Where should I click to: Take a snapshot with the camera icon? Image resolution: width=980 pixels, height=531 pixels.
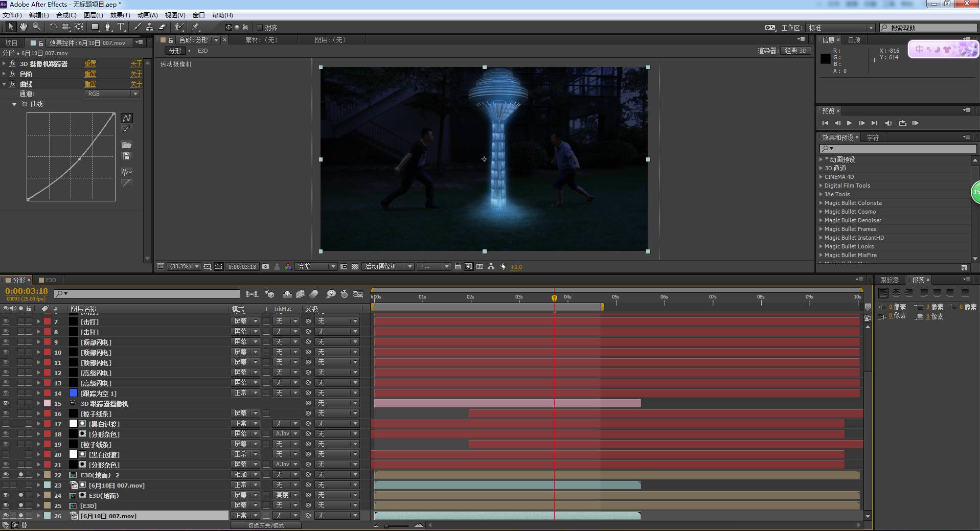coord(265,267)
